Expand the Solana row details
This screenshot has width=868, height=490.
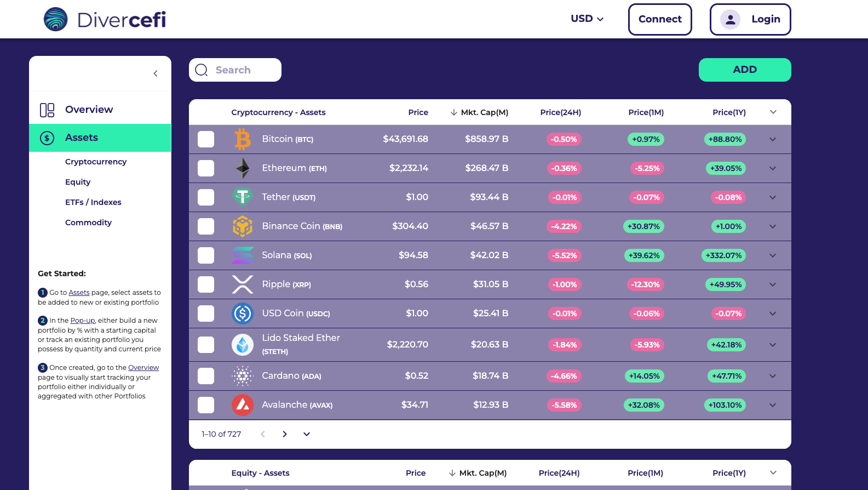(x=773, y=255)
